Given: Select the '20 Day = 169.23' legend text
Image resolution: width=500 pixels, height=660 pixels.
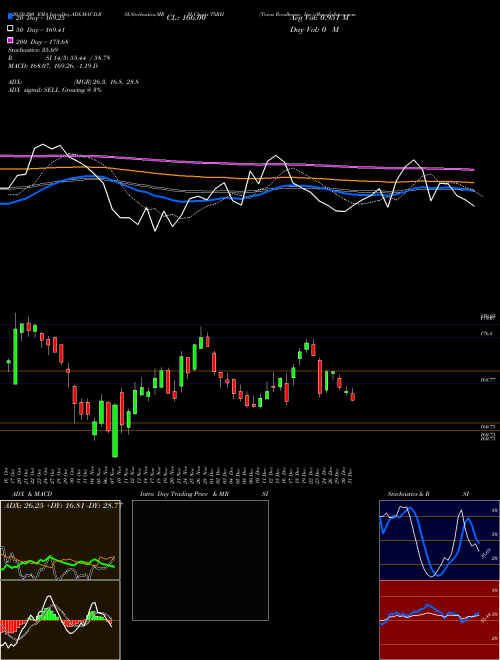Looking at the screenshot, I should (41, 18).
